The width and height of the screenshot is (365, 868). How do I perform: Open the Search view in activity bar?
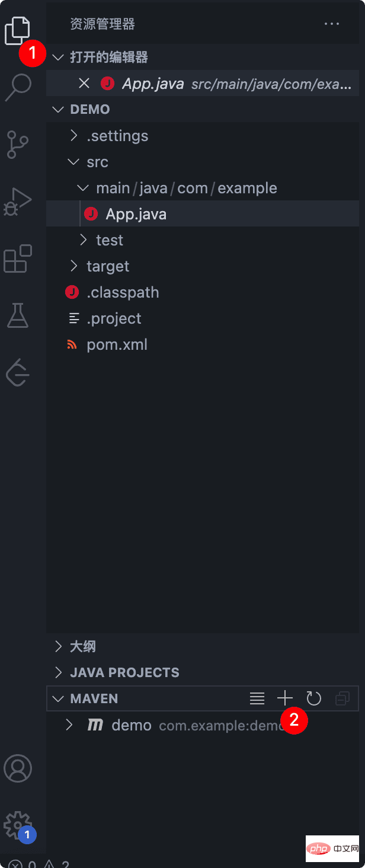coord(18,87)
